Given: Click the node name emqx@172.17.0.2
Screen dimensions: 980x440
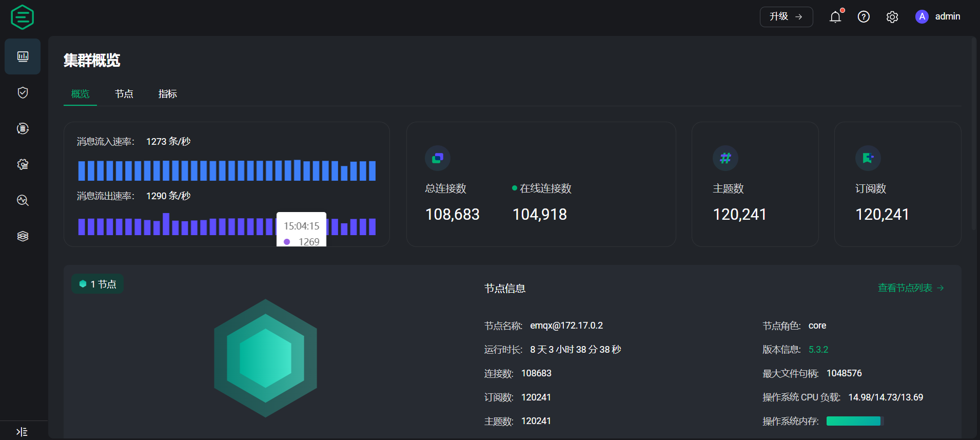Looking at the screenshot, I should coord(566,326).
